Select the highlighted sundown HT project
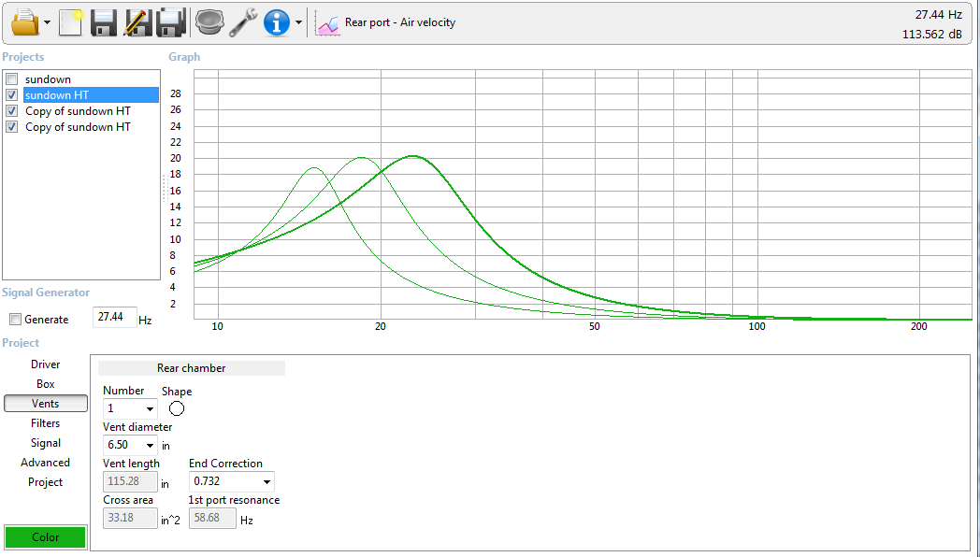This screenshot has height=557, width=980. click(92, 95)
